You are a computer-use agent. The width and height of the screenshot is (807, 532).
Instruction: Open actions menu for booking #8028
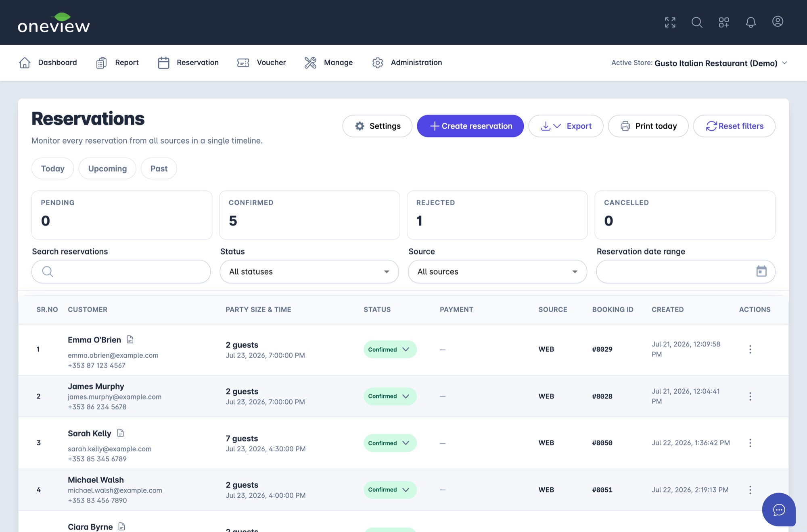(x=750, y=396)
